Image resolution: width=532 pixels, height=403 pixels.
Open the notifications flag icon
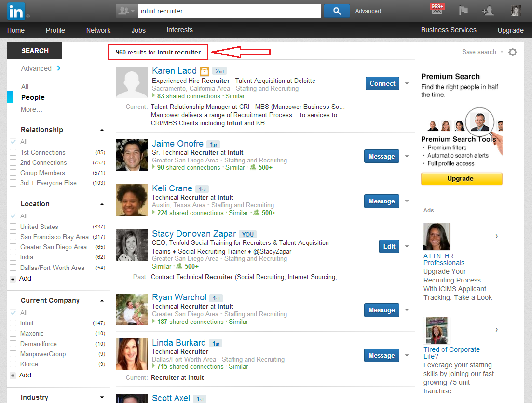tap(463, 11)
